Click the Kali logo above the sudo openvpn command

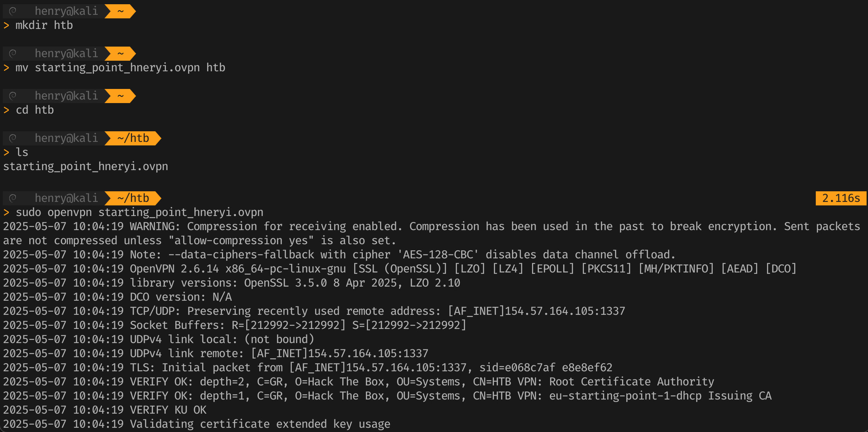point(13,198)
